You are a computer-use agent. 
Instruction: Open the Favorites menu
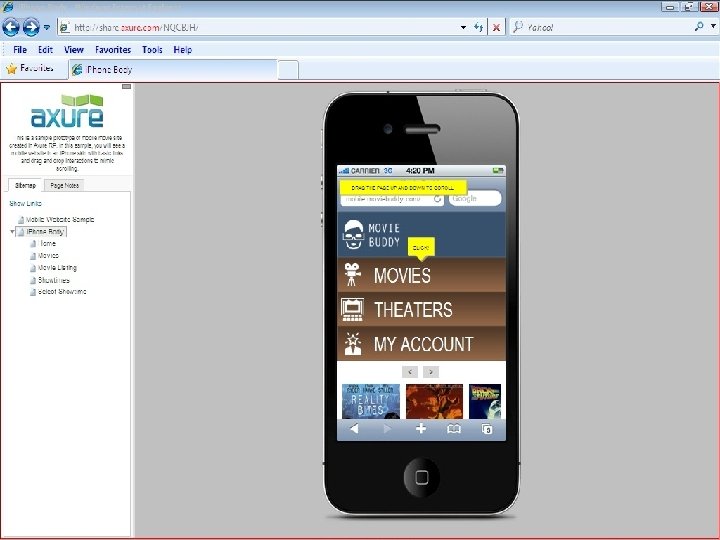click(113, 50)
